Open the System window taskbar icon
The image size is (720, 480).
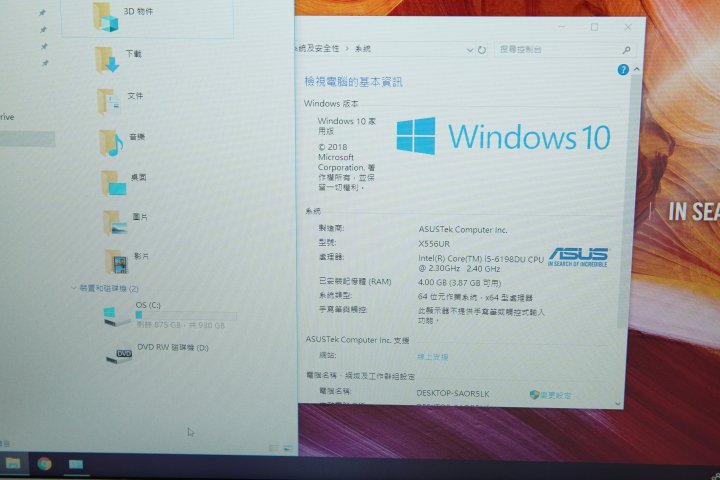click(x=76, y=464)
